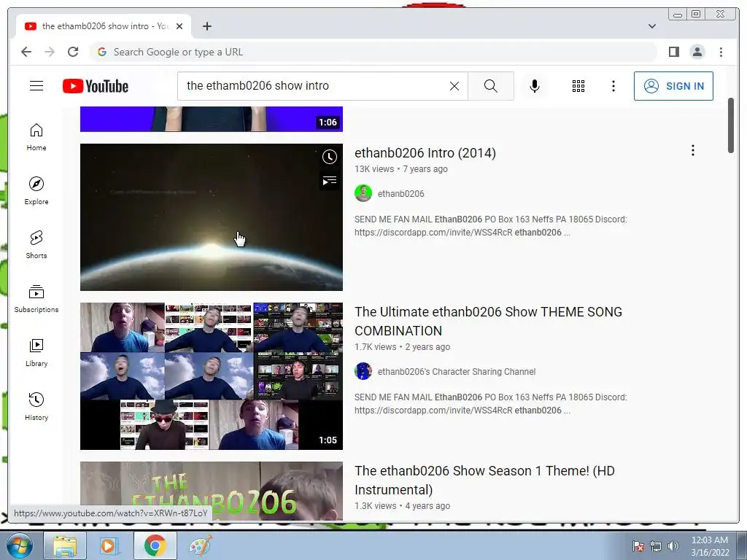The height and width of the screenshot is (560, 747).
Task: Open the YouTube hamburger guide menu
Action: [x=36, y=86]
